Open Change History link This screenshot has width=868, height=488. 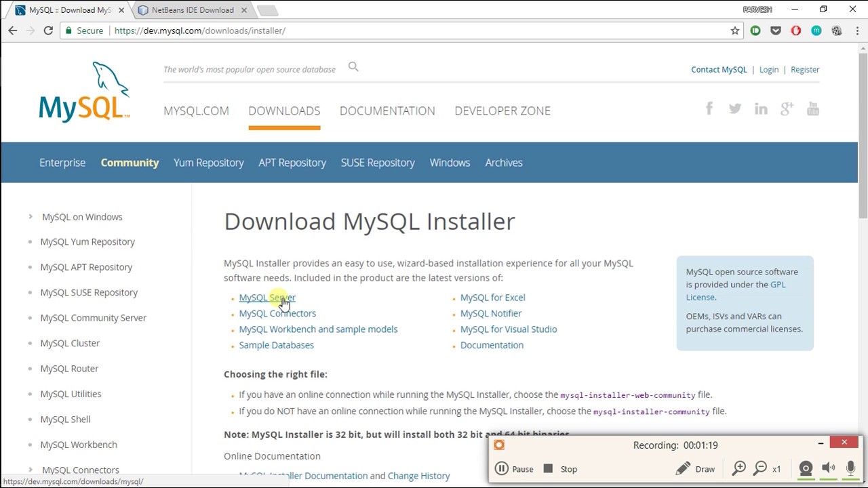pyautogui.click(x=418, y=476)
